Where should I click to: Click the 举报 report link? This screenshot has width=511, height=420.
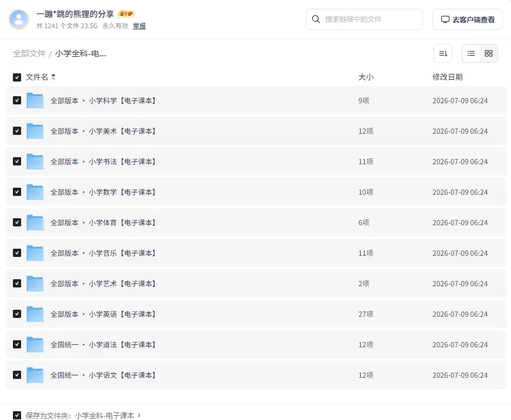pos(139,26)
